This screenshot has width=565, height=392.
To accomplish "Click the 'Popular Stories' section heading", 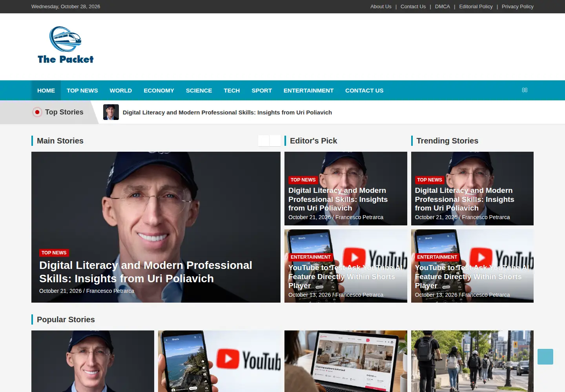I will (66, 319).
